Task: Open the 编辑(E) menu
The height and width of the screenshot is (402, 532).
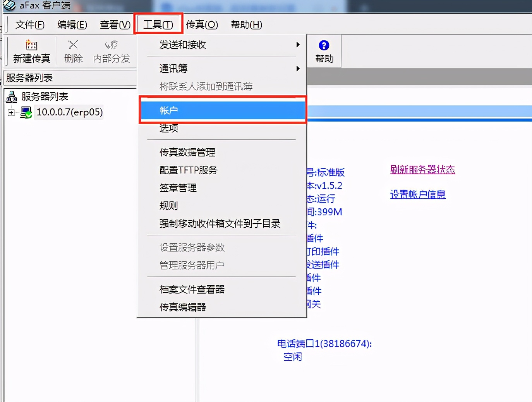Action: 72,25
